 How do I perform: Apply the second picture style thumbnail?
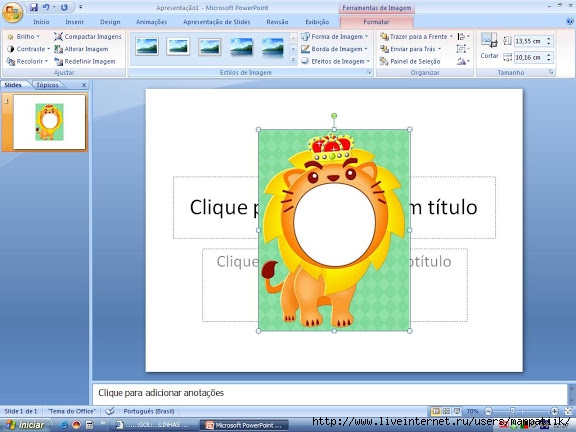[178, 47]
